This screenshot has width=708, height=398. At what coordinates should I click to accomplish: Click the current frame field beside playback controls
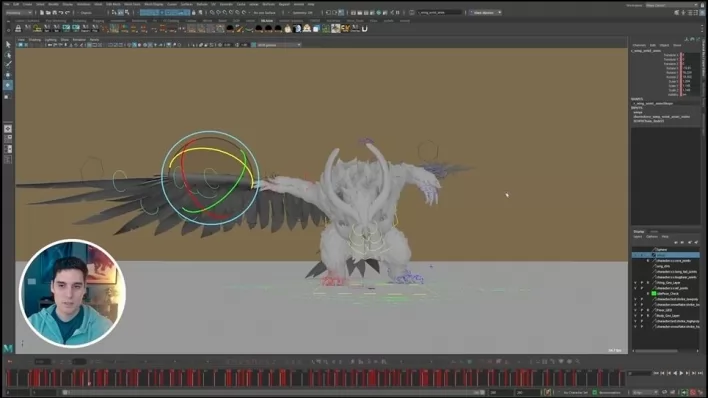(639, 373)
